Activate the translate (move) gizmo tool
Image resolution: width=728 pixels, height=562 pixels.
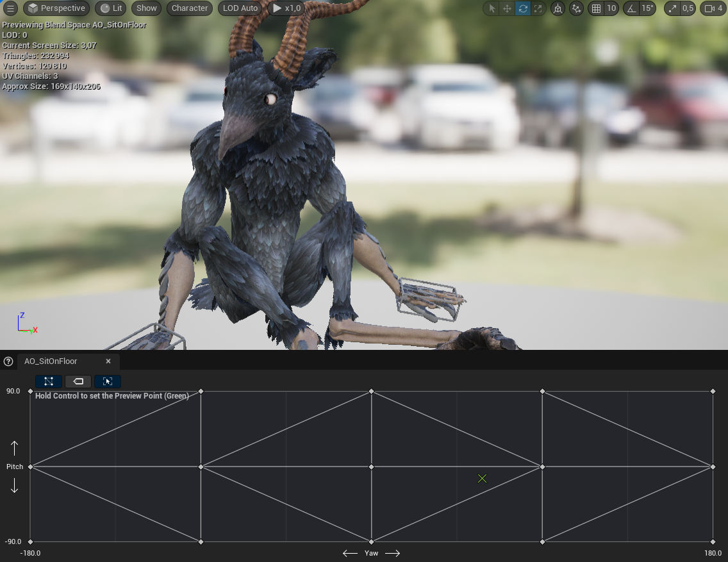[x=507, y=8]
